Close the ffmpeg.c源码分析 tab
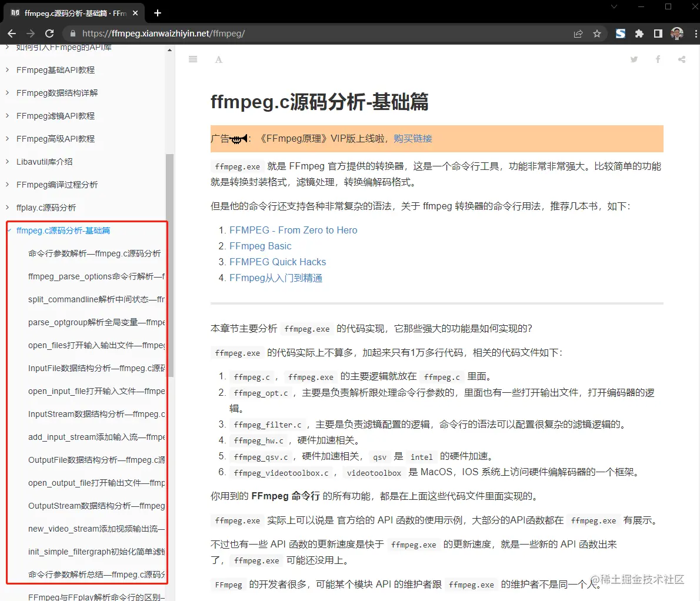700x601 pixels. coord(135,13)
